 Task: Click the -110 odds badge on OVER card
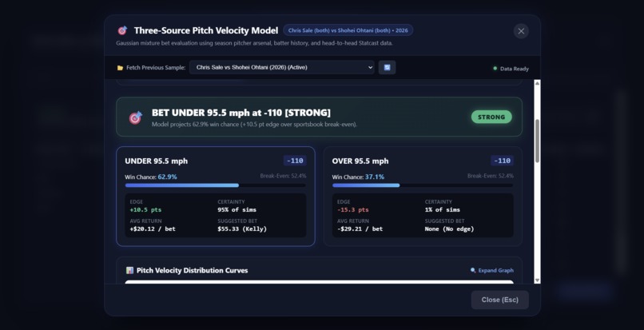[x=502, y=161]
